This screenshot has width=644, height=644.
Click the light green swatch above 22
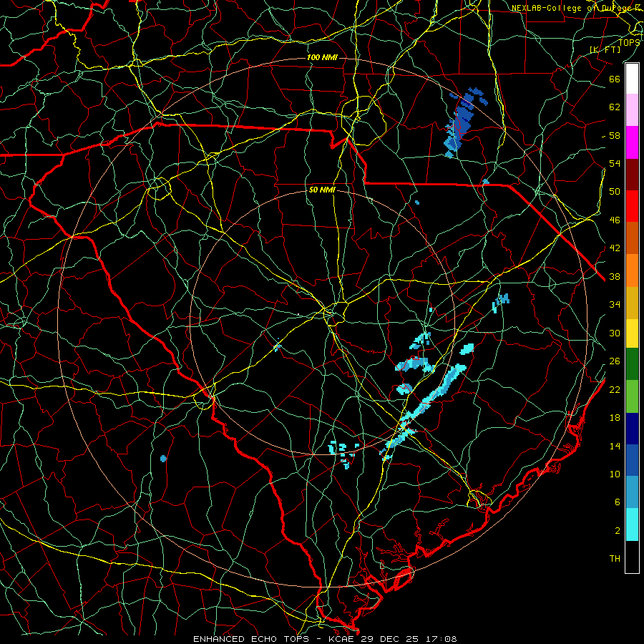click(x=632, y=396)
